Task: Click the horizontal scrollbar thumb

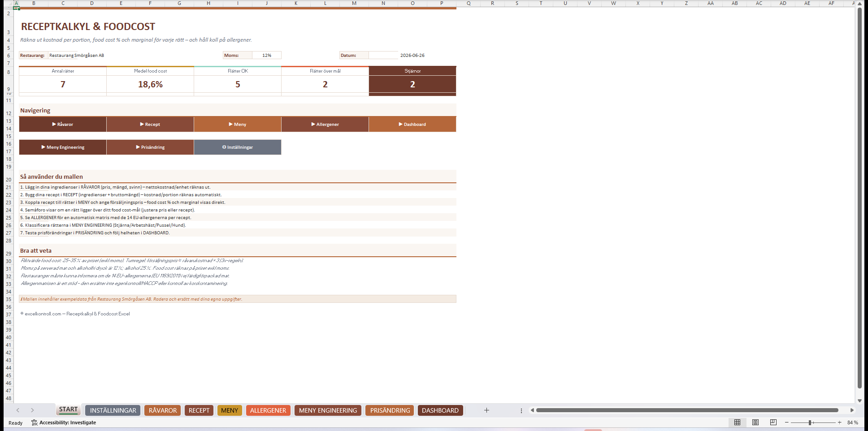Action: [x=687, y=410]
